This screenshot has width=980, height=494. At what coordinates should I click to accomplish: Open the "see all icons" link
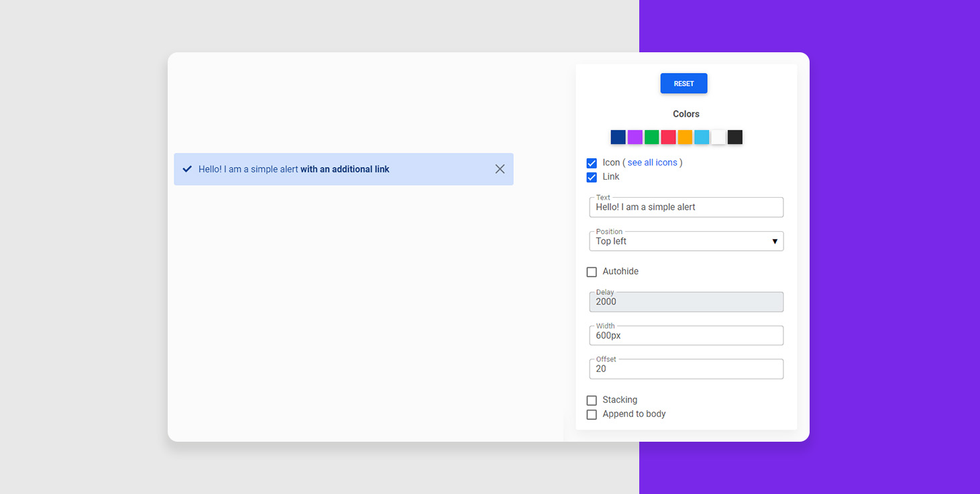tap(653, 163)
